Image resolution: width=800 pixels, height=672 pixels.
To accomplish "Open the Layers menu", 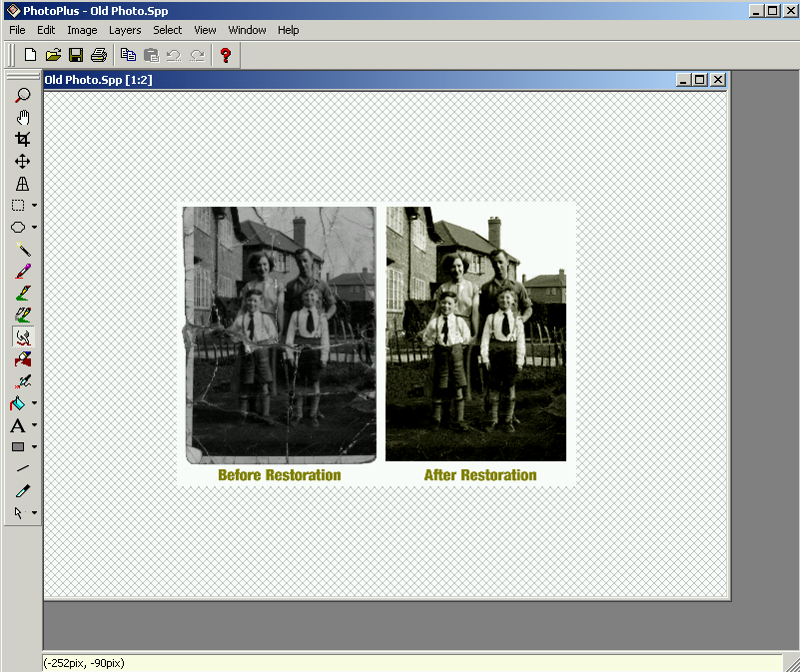I will [125, 30].
